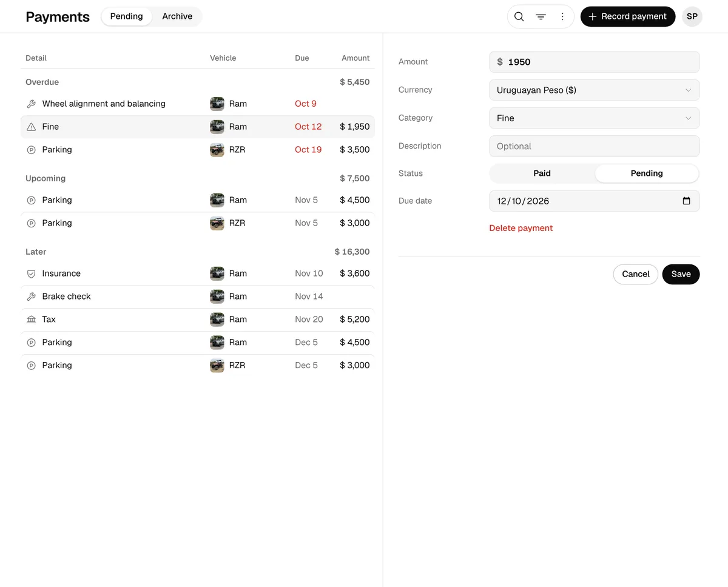Focus the Description optional field
The height and width of the screenshot is (587, 728).
[x=594, y=146]
